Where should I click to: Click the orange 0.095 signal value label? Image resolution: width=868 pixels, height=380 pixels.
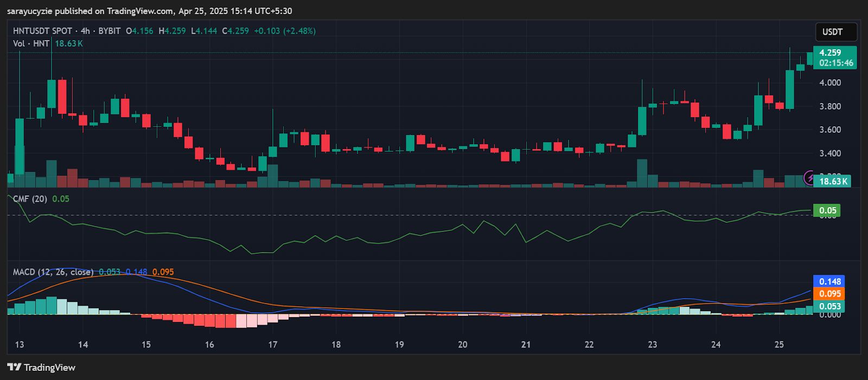pos(829,294)
